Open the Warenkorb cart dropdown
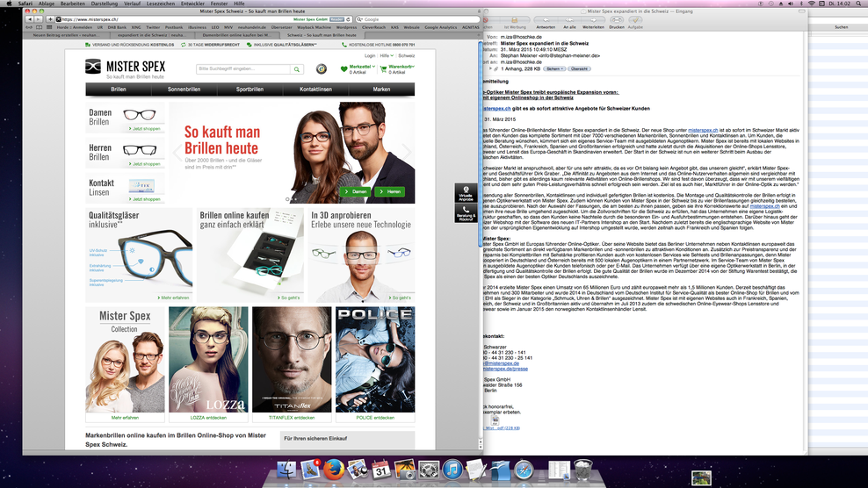Image resolution: width=868 pixels, height=488 pixels. [x=397, y=68]
